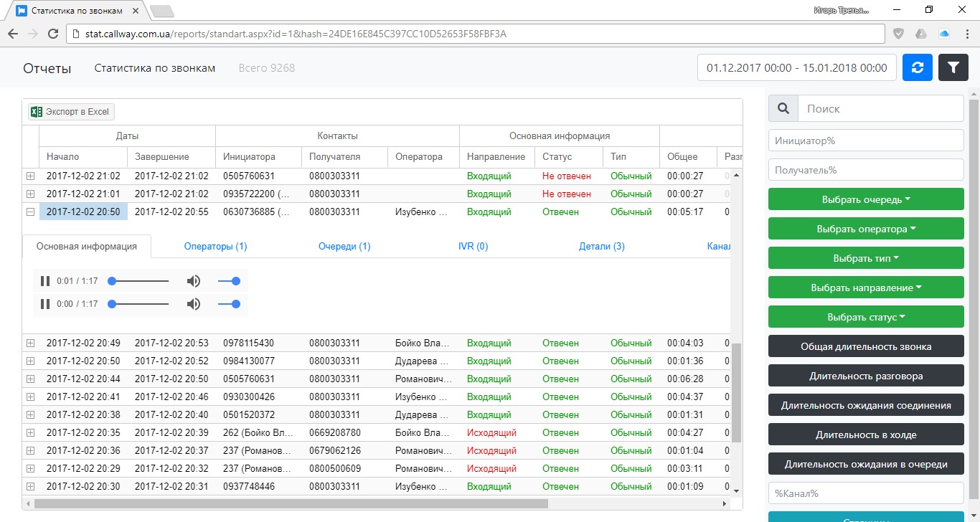Open a new browser tab
Viewport: 980px width, 522px height.
(x=162, y=11)
